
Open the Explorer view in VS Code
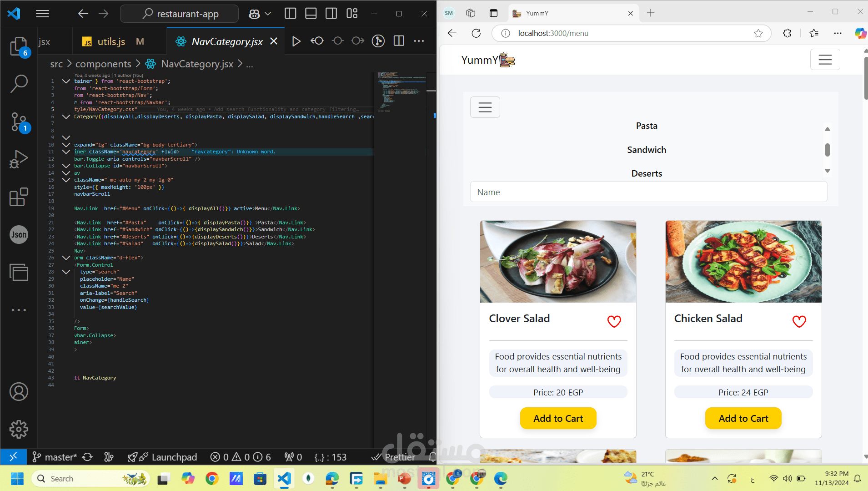coord(18,46)
